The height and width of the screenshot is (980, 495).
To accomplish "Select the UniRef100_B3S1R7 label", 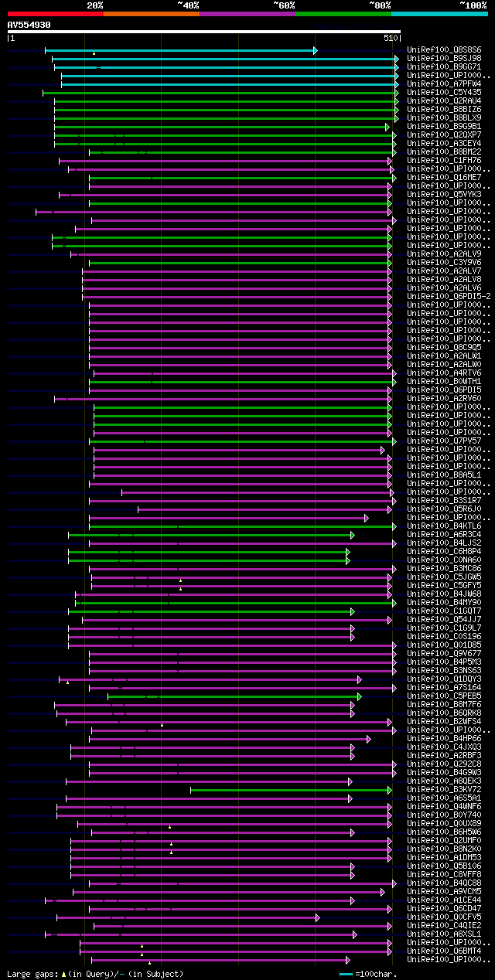I will click(445, 501).
